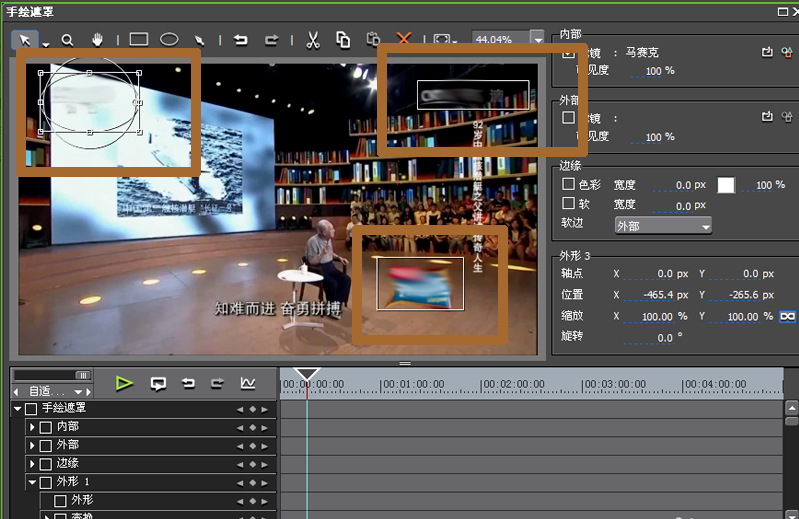Open the 44.04% zoom level dropdown
The image size is (799, 519).
[538, 40]
